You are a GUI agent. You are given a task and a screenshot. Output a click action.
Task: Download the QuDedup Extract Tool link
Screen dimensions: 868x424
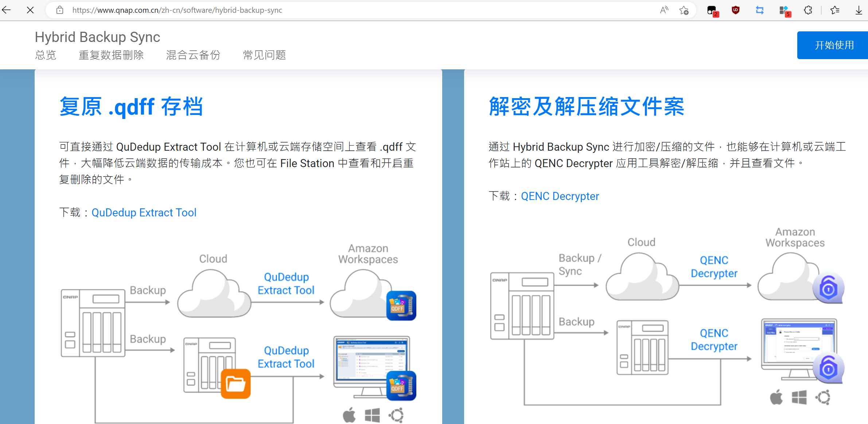point(144,212)
